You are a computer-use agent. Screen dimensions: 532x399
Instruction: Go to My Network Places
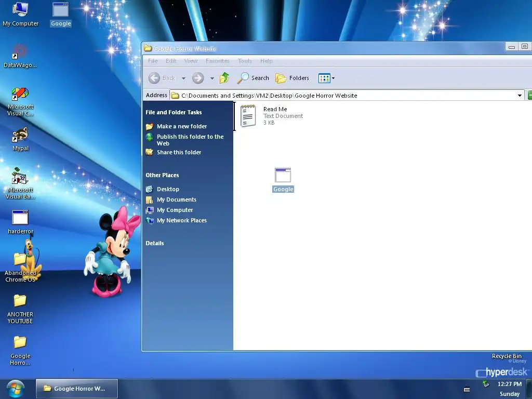176,220
